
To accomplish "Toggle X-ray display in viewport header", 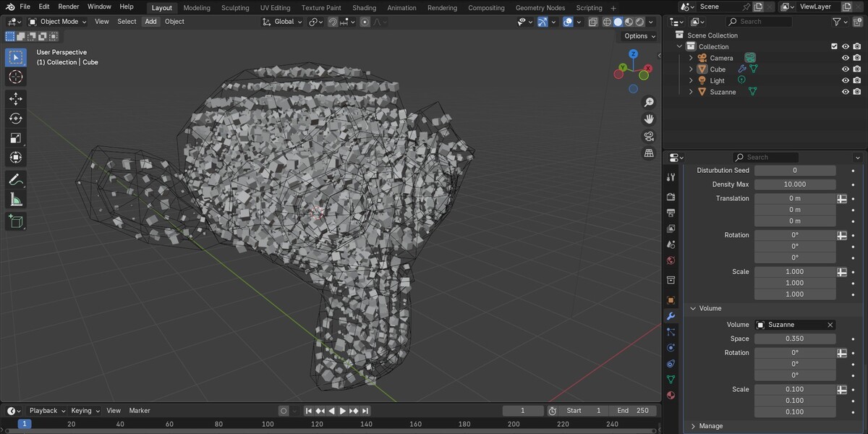I will [593, 22].
